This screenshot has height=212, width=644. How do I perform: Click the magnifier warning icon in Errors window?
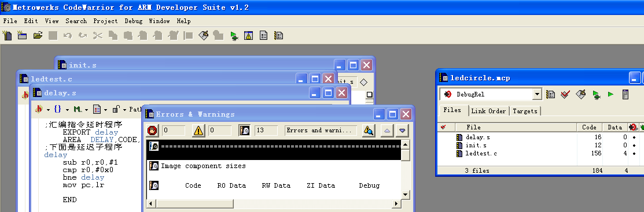369,131
